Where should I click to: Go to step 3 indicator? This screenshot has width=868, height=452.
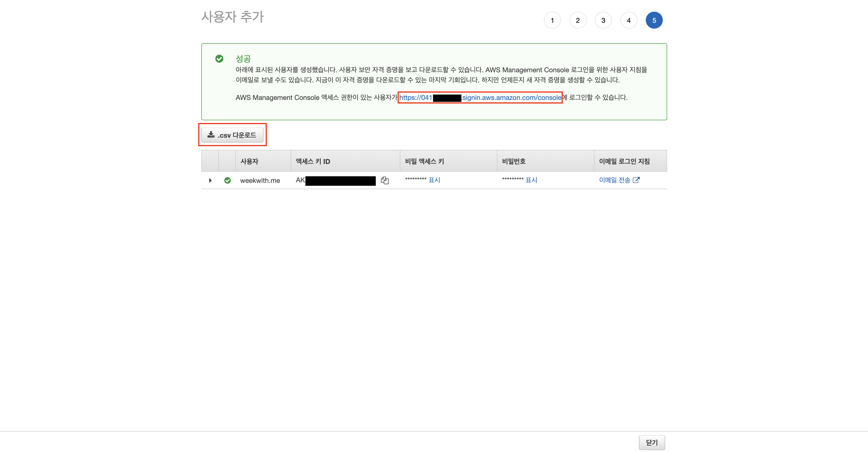(603, 21)
